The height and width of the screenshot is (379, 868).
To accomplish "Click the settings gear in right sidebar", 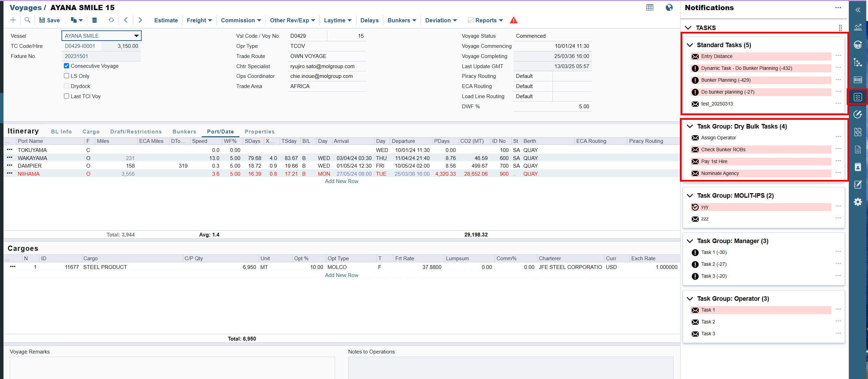I will [858, 202].
